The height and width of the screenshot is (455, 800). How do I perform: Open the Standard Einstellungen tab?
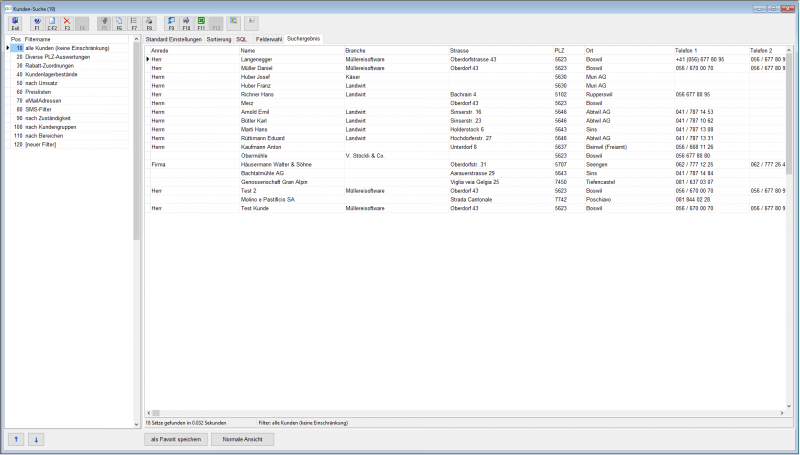[173, 39]
